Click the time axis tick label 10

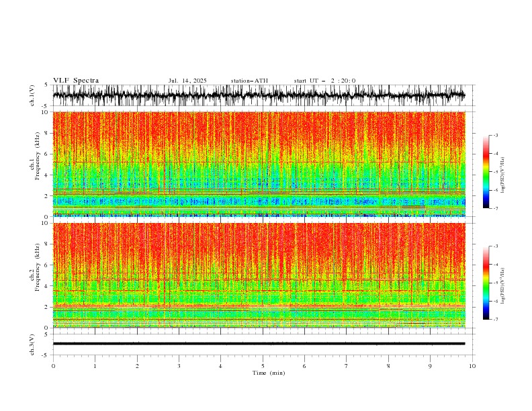pos(472,366)
